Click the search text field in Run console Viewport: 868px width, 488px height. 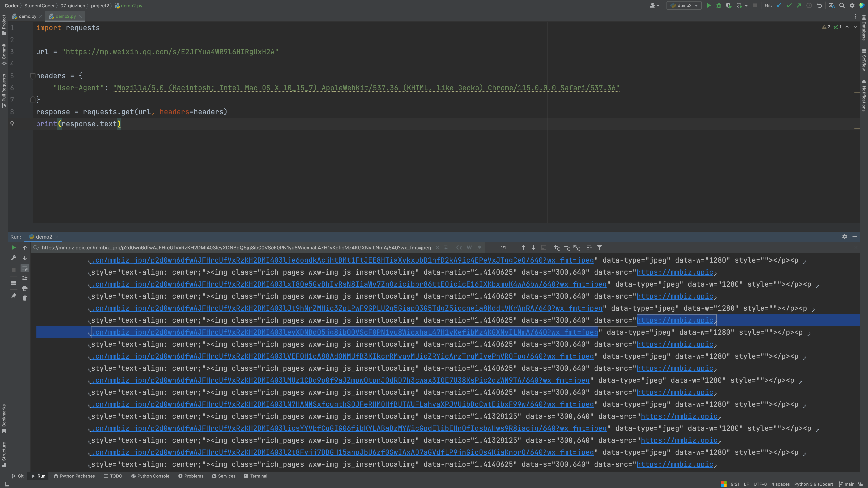click(236, 247)
